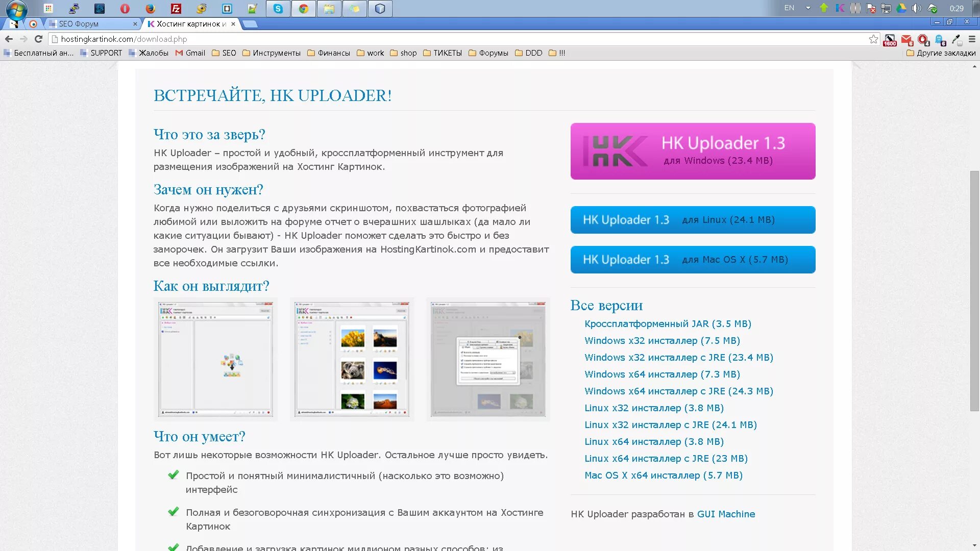The width and height of the screenshot is (980, 551).
Task: Open FileZilla taskbar icon
Action: pos(176,9)
